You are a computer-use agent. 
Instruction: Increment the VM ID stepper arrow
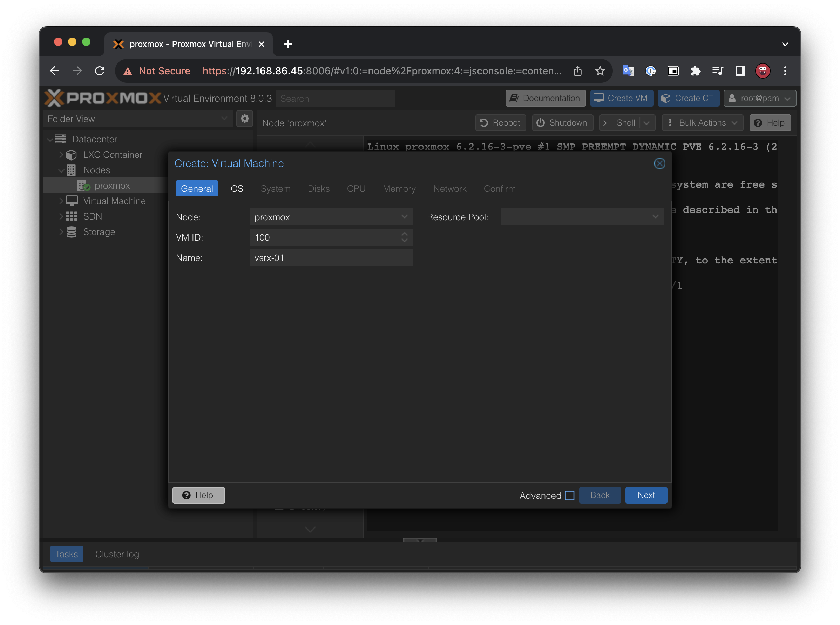(404, 234)
